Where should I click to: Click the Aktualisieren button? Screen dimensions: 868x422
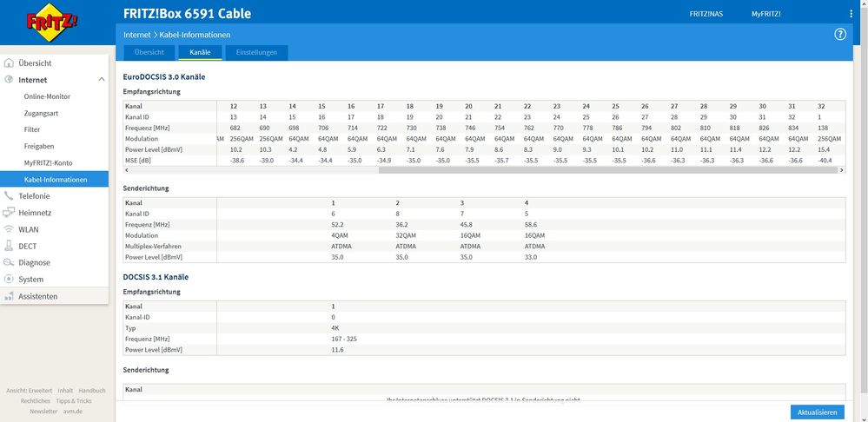tap(818, 412)
